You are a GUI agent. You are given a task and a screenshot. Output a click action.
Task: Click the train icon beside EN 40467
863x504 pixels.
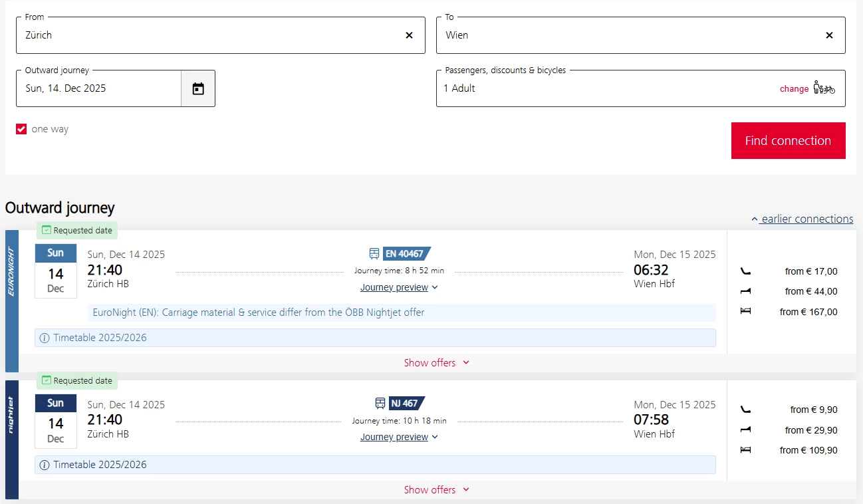(374, 253)
